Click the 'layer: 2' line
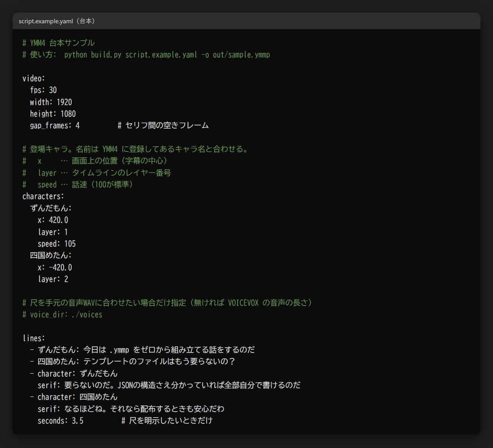Viewport: 493px width, 448px height. [53, 279]
